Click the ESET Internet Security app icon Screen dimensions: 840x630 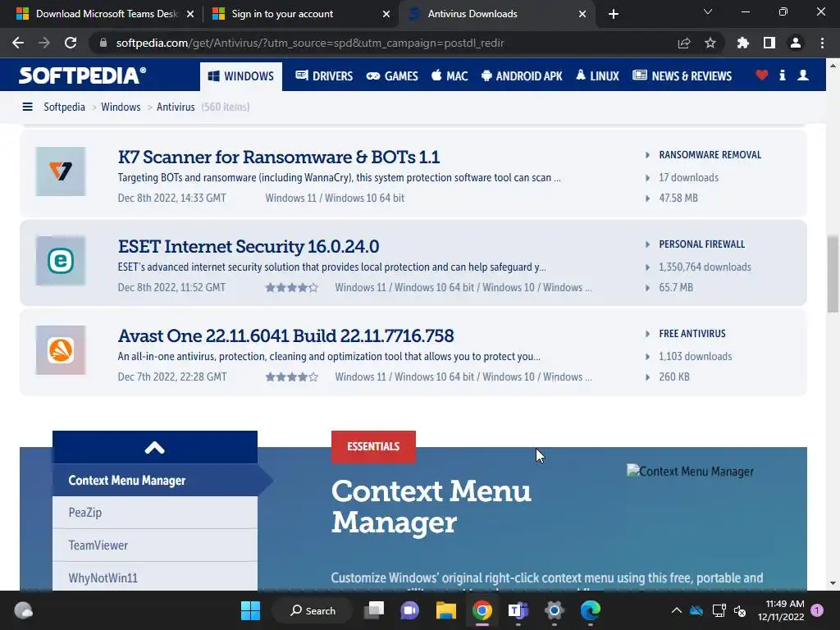pos(61,261)
